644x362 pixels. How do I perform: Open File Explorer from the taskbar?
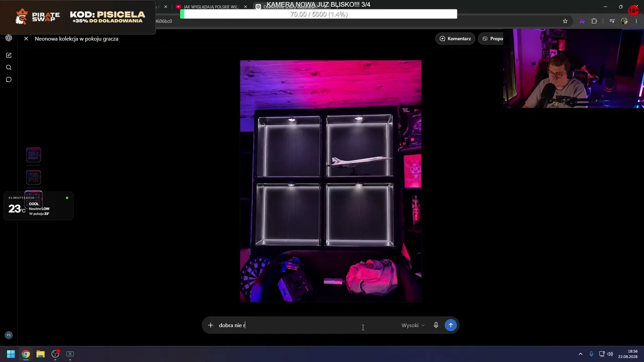tap(40, 354)
